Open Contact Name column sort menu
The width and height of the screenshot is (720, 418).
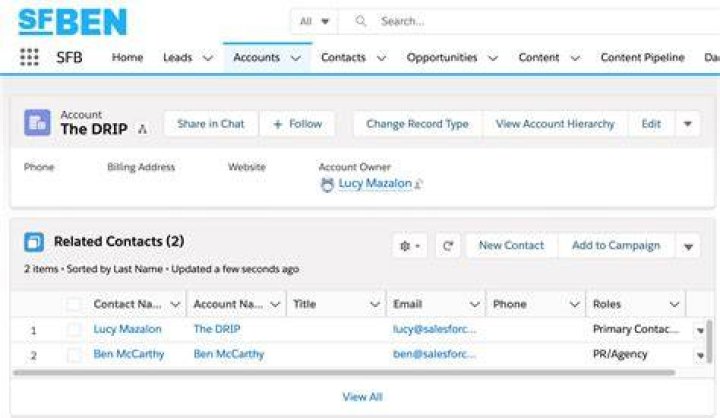point(175,304)
